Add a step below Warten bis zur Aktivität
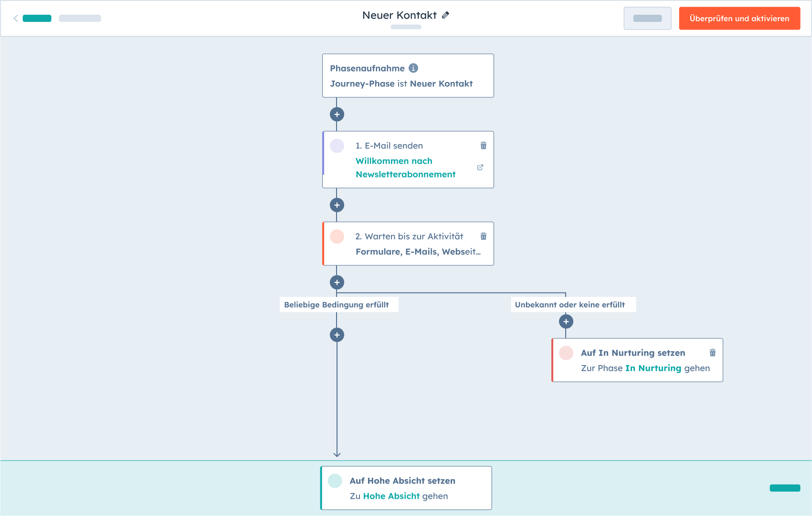 tap(337, 283)
